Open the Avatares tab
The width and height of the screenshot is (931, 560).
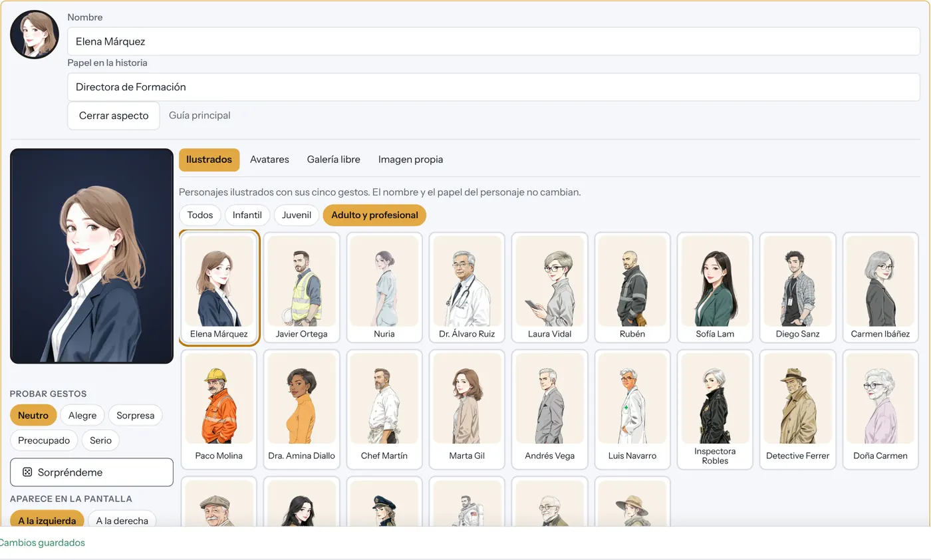pyautogui.click(x=269, y=160)
